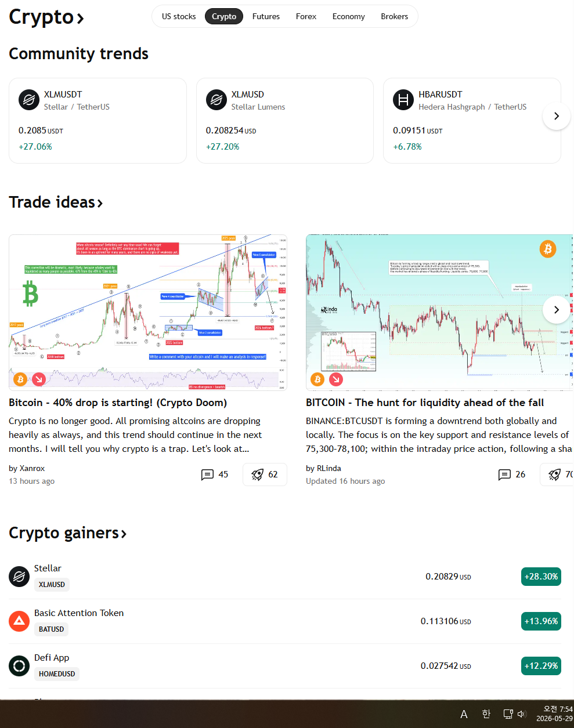Click the +28.30% change badge for Stellar
This screenshot has height=728, width=574.
[x=541, y=577]
